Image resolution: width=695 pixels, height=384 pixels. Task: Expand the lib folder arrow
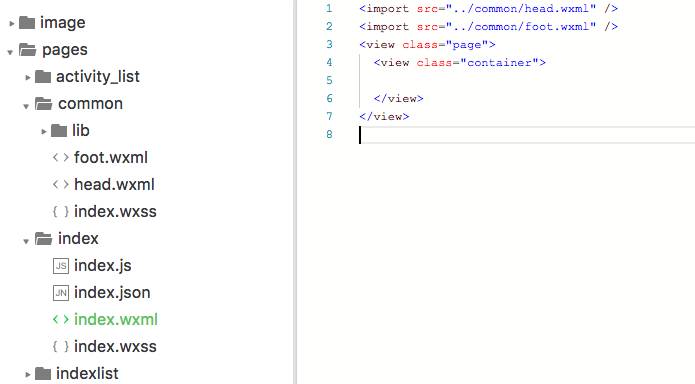coord(44,132)
